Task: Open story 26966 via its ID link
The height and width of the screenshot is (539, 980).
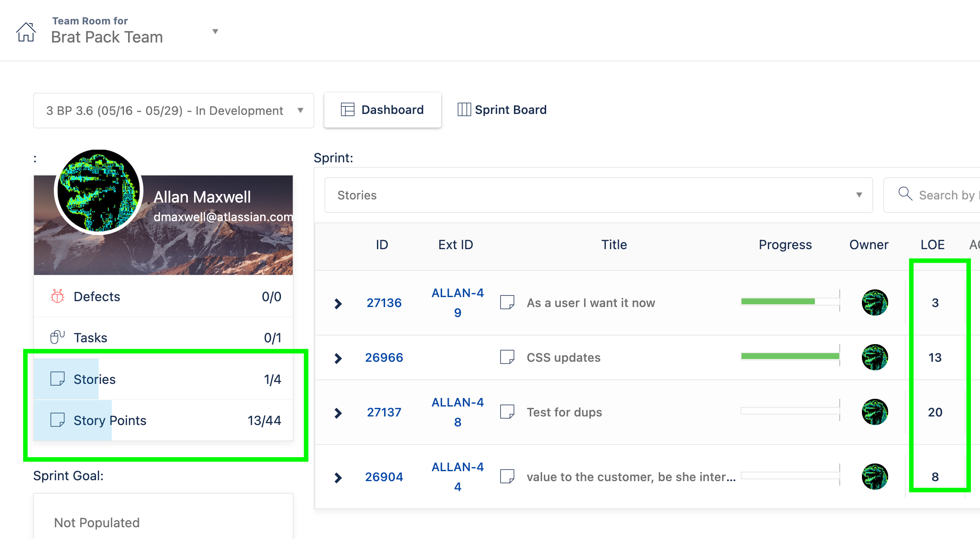Action: (x=384, y=357)
